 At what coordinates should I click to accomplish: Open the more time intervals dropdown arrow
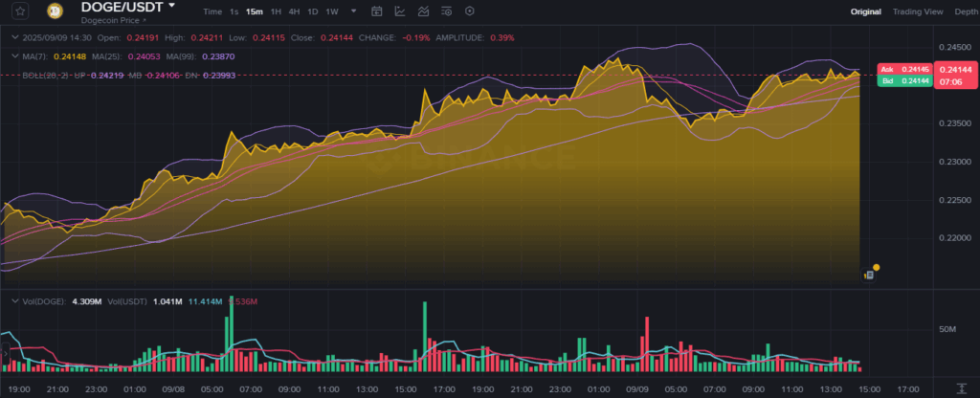354,11
